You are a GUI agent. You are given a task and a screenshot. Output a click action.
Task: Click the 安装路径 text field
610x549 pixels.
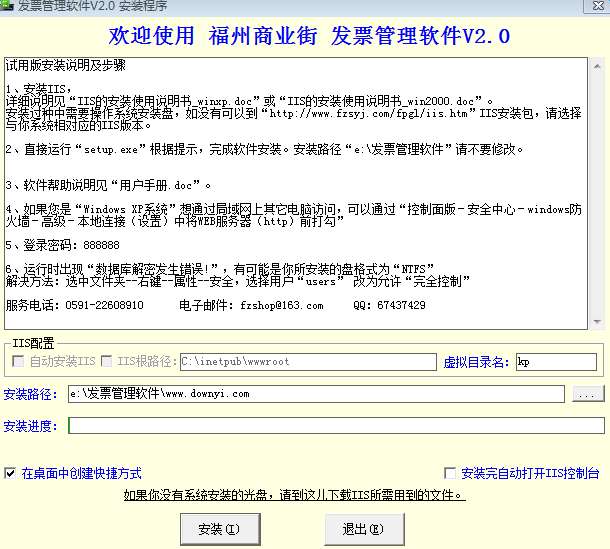pyautogui.click(x=316, y=394)
